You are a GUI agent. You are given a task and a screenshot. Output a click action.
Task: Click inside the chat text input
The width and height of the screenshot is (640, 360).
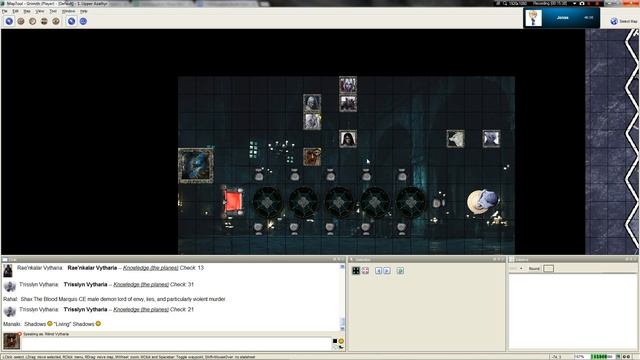tap(176, 344)
